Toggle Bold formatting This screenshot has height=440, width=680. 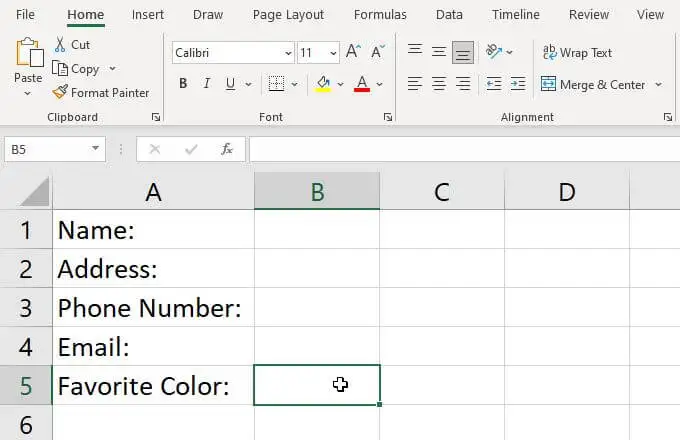[183, 84]
